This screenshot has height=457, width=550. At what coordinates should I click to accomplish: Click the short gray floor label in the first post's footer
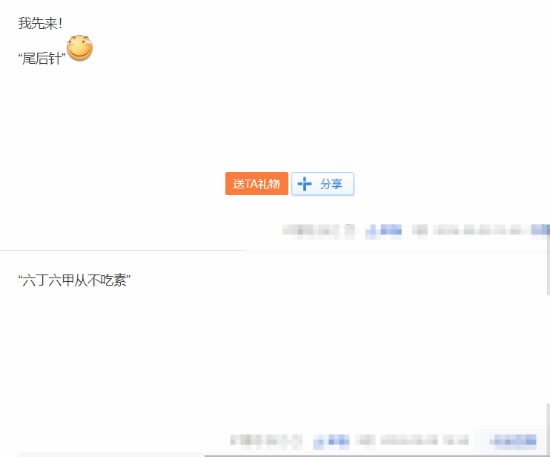(420, 230)
